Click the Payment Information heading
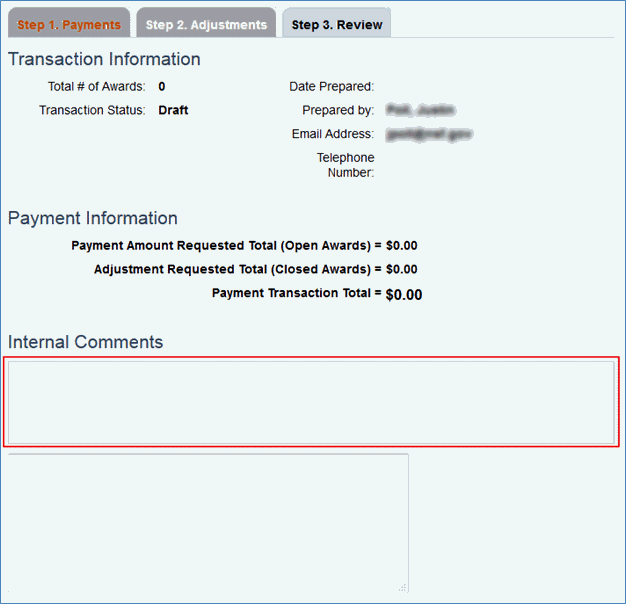The height and width of the screenshot is (604, 626). pyautogui.click(x=93, y=218)
